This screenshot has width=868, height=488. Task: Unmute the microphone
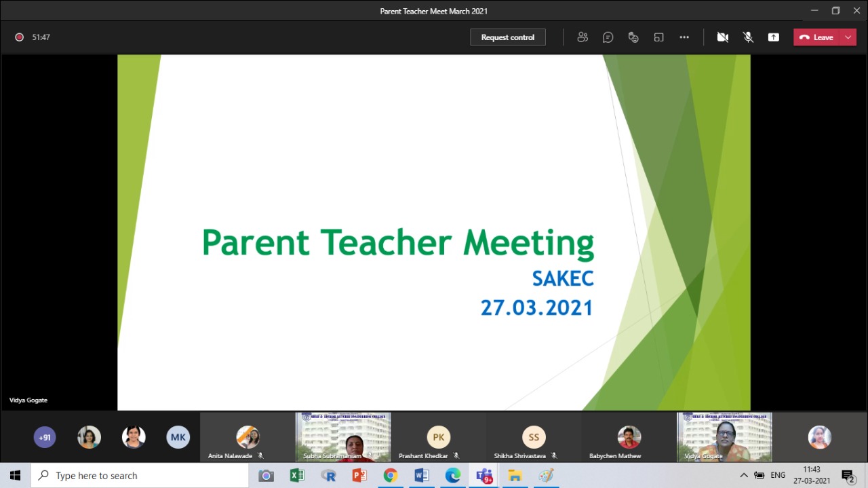748,37
